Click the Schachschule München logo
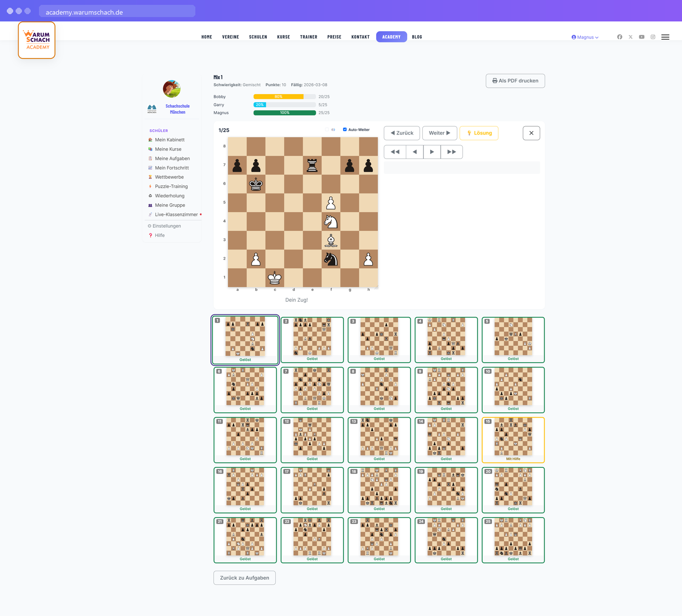682x616 pixels. (152, 109)
